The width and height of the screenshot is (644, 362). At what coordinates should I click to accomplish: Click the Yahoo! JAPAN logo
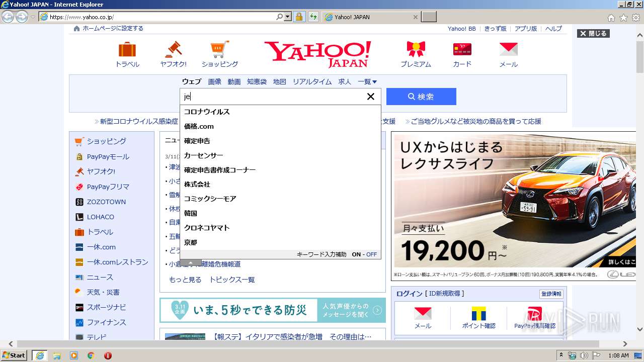[x=317, y=54]
